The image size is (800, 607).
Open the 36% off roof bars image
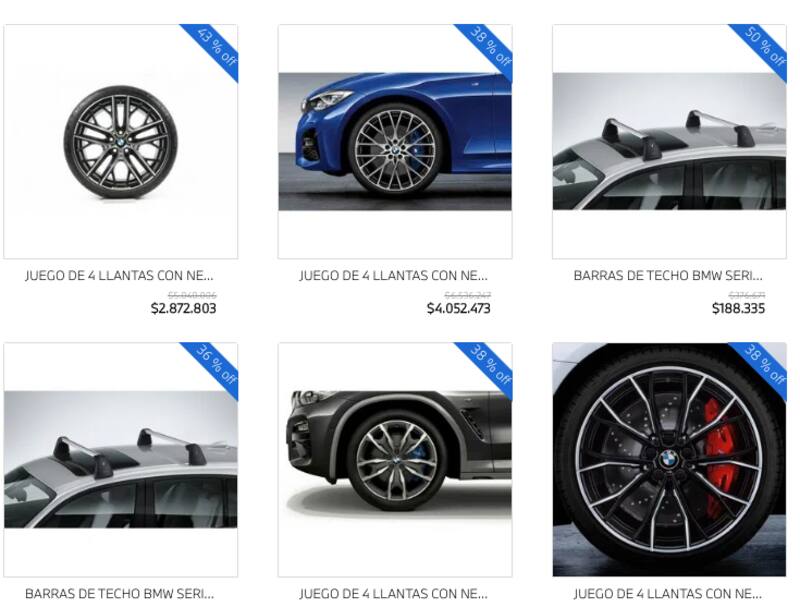point(120,459)
